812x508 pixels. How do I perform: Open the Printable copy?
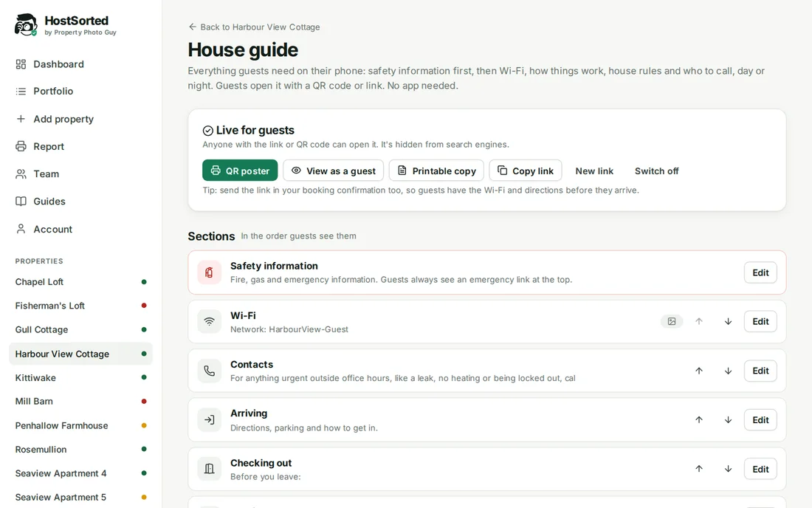coord(436,171)
